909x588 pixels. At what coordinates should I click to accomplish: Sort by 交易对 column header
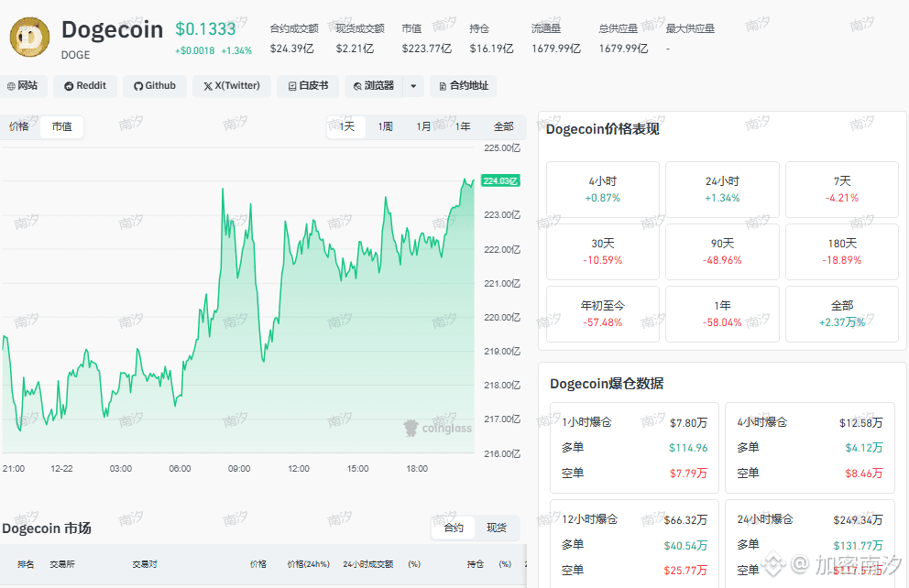[145, 563]
